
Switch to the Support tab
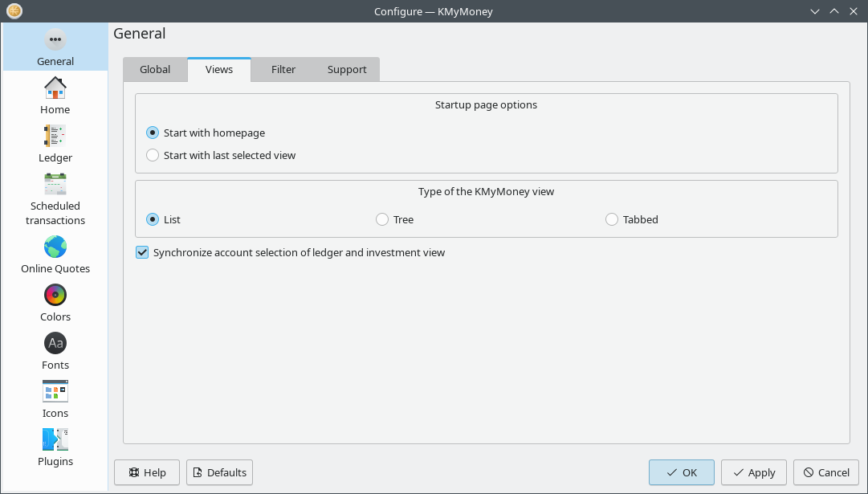[346, 69]
